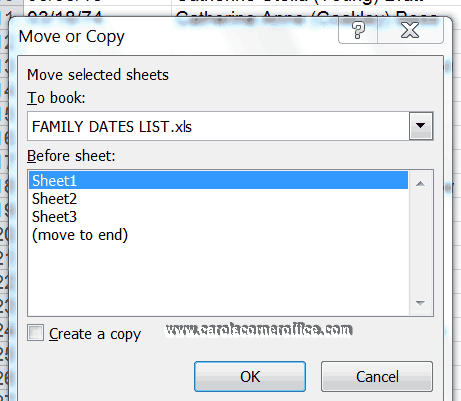Confirm with the OK button
461x401 pixels.
[250, 376]
